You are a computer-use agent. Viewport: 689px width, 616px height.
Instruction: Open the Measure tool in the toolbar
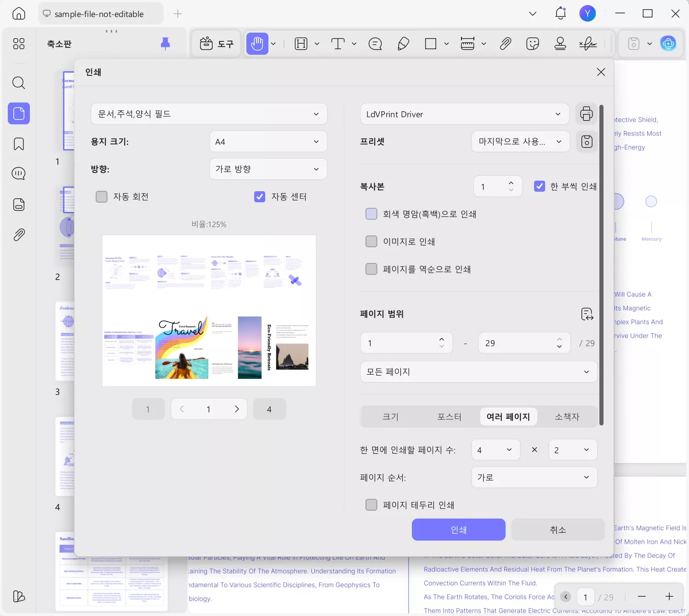468,44
